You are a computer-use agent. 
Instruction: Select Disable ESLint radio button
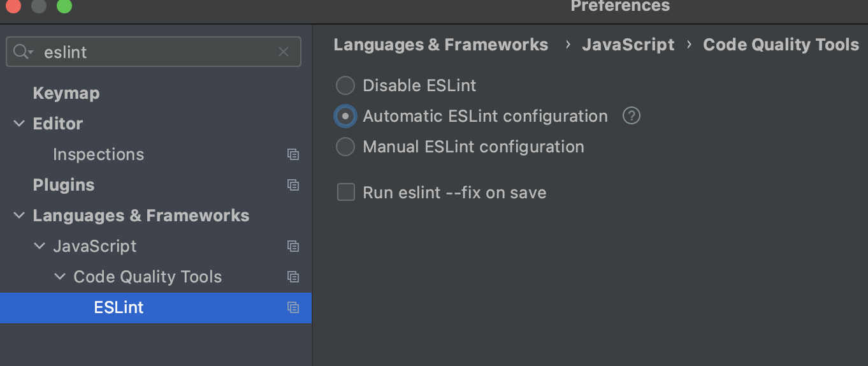tap(345, 85)
